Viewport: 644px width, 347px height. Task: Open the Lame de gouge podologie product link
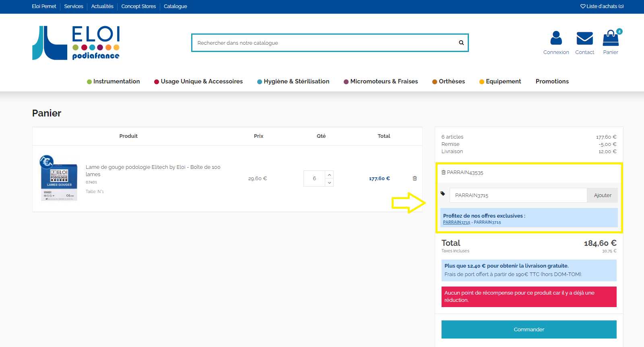pyautogui.click(x=153, y=170)
